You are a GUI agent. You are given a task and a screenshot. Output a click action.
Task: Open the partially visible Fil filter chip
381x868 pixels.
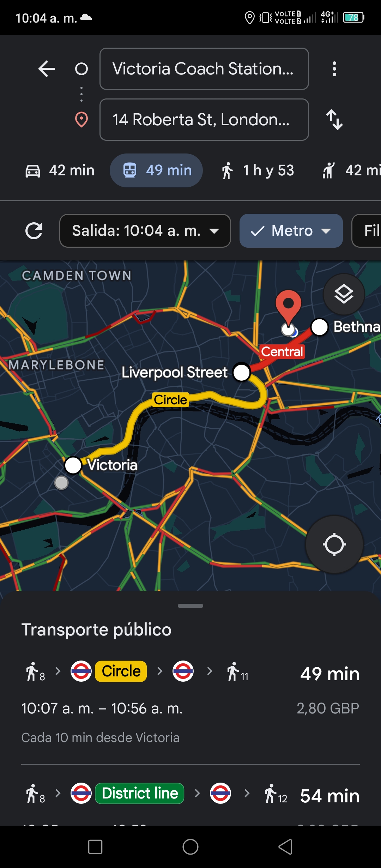click(367, 231)
